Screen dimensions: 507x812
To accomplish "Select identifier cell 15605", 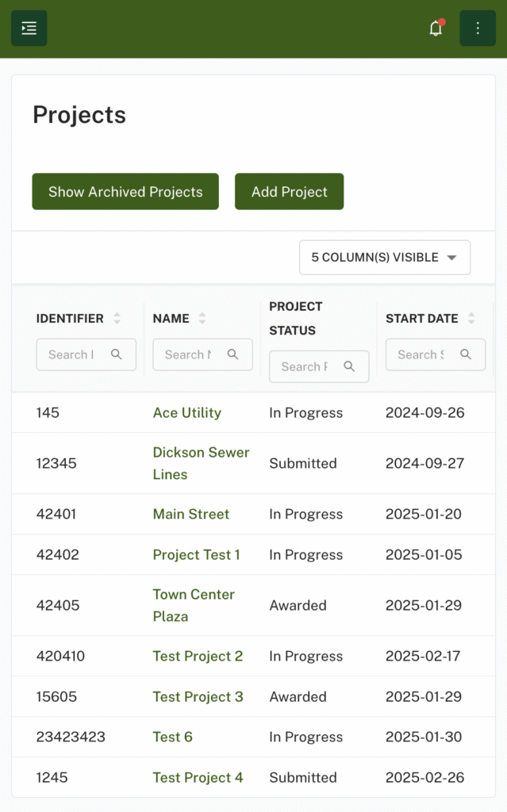I will 56,696.
